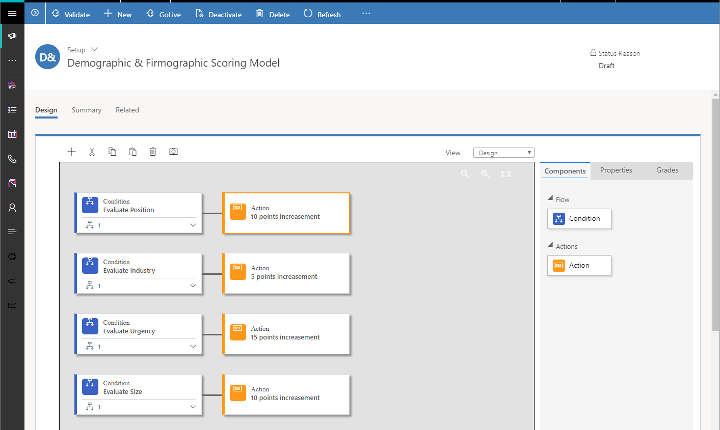The image size is (720, 430).
Task: Open the Grades tab in side panel
Action: pos(667,170)
